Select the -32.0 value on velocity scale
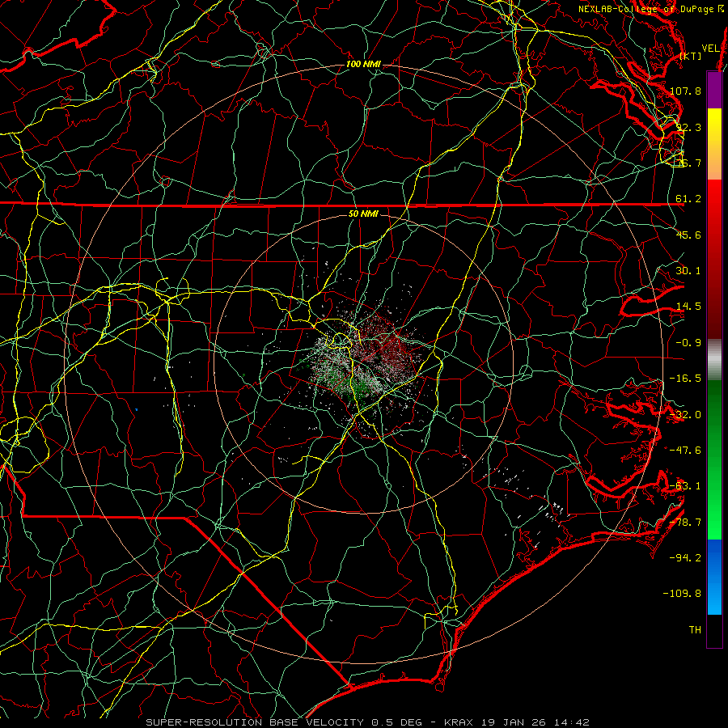This screenshot has width=728, height=728. click(685, 415)
